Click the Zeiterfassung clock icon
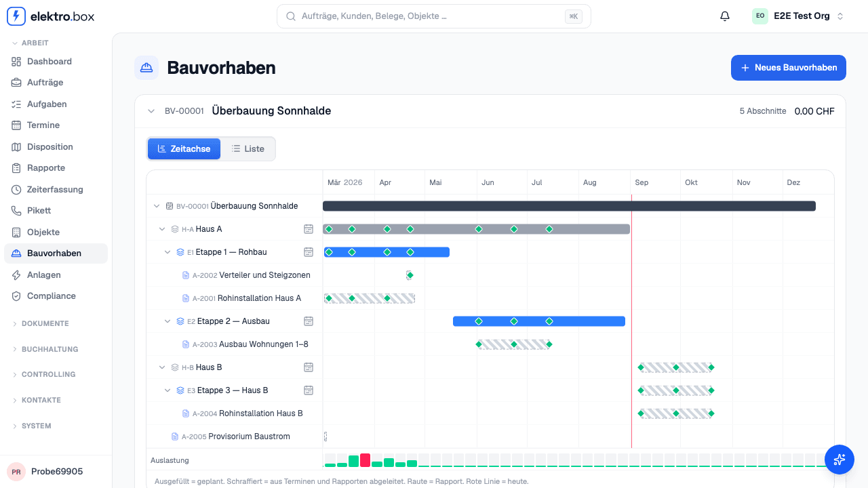868x488 pixels. coord(16,190)
